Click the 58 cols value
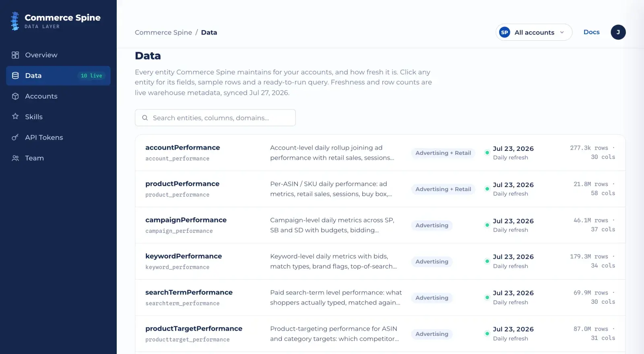Screen dimensions: 644x354 pos(603,193)
